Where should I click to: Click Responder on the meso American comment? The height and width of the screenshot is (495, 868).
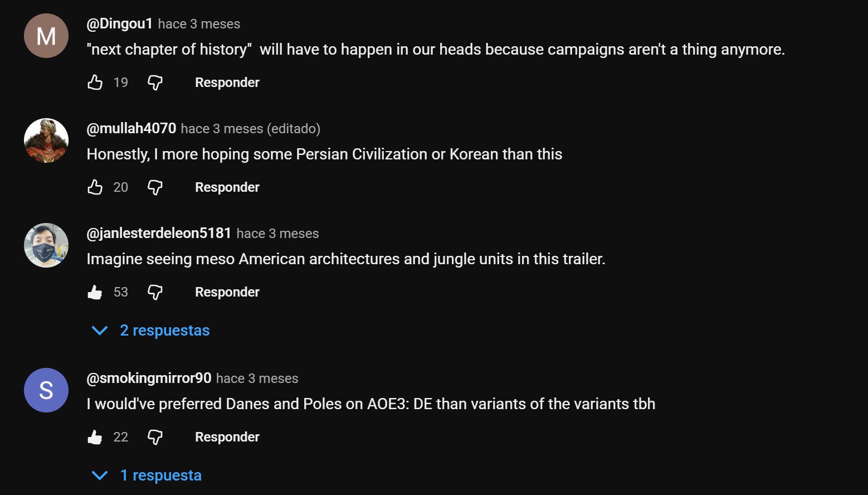(227, 292)
